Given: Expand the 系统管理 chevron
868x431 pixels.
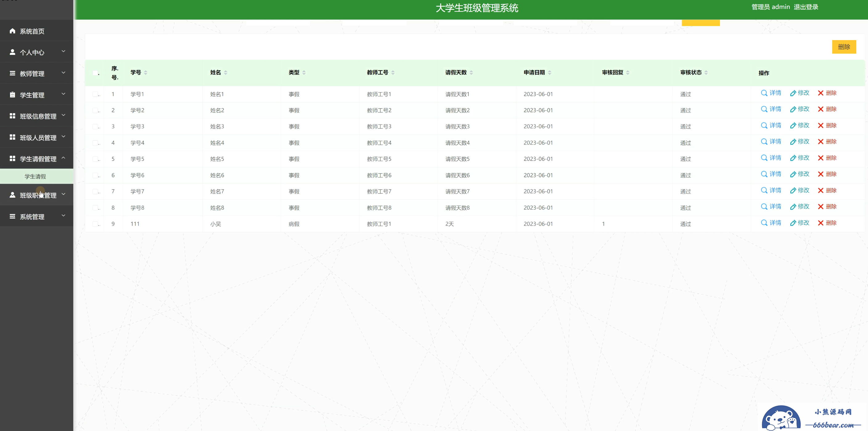Looking at the screenshot, I should coord(63,215).
